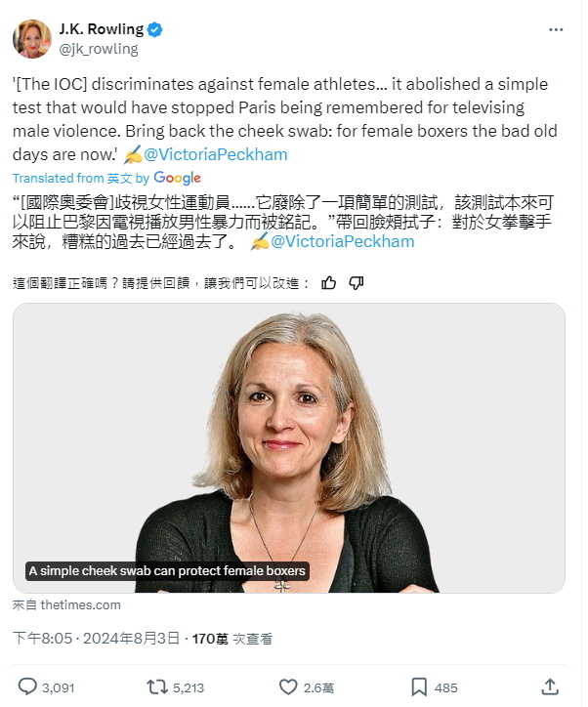The width and height of the screenshot is (588, 707).
Task: Click the cheek swab article caption
Action: pos(167,571)
